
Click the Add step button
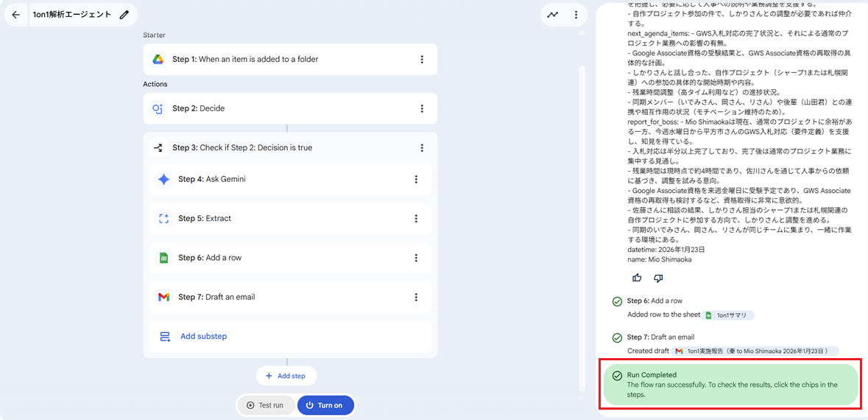click(286, 376)
